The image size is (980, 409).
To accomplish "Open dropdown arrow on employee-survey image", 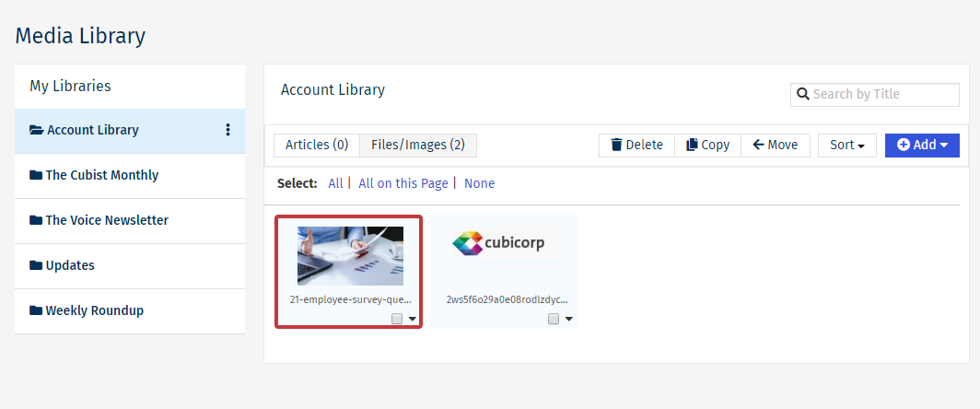I will 412,319.
